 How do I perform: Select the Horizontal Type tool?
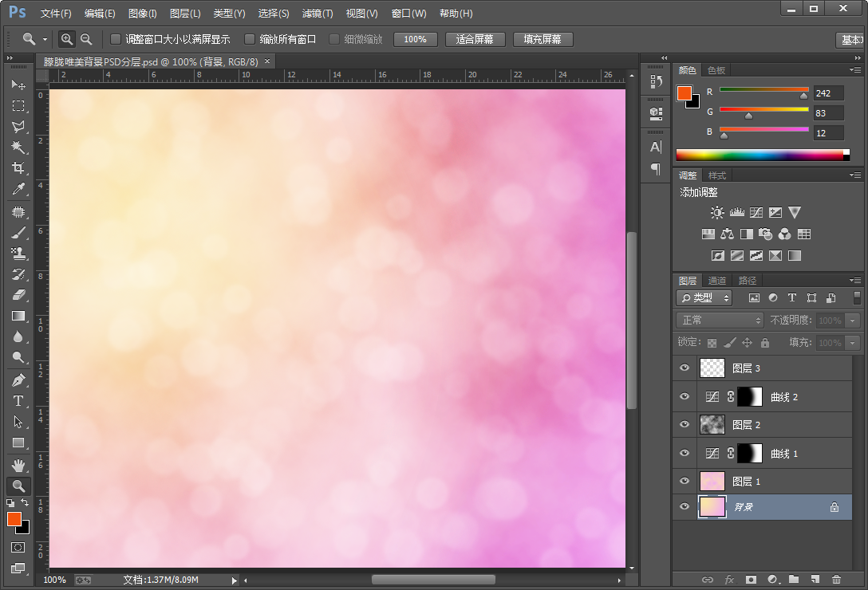[x=18, y=400]
